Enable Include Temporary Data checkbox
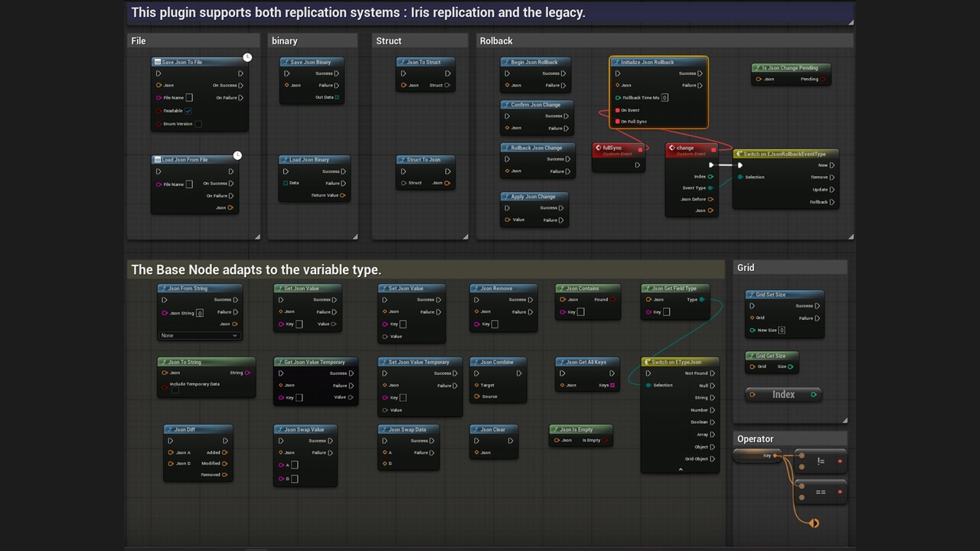The width and height of the screenshot is (980, 551). coord(175,390)
